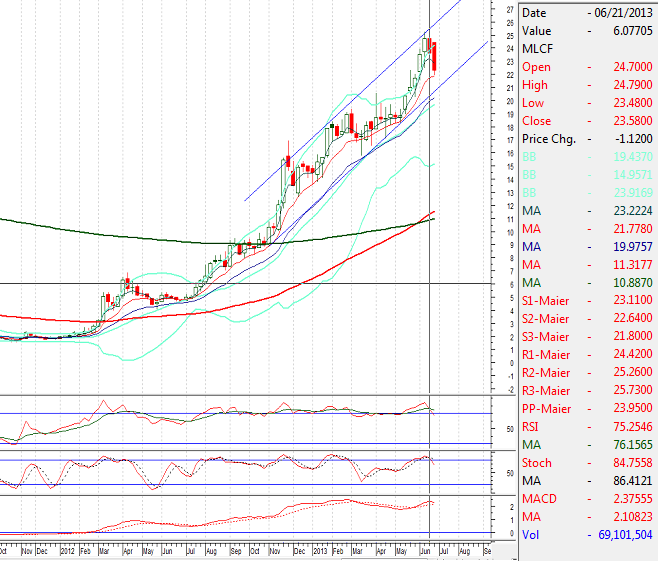
Task: Select the R1-Maier resistance level row
Action: point(587,355)
